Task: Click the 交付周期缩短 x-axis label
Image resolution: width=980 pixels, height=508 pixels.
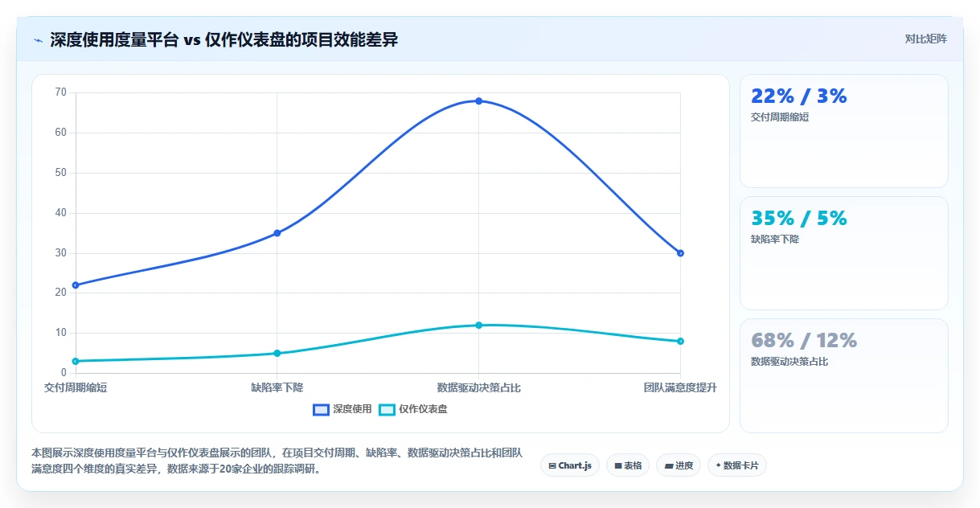Action: point(76,387)
